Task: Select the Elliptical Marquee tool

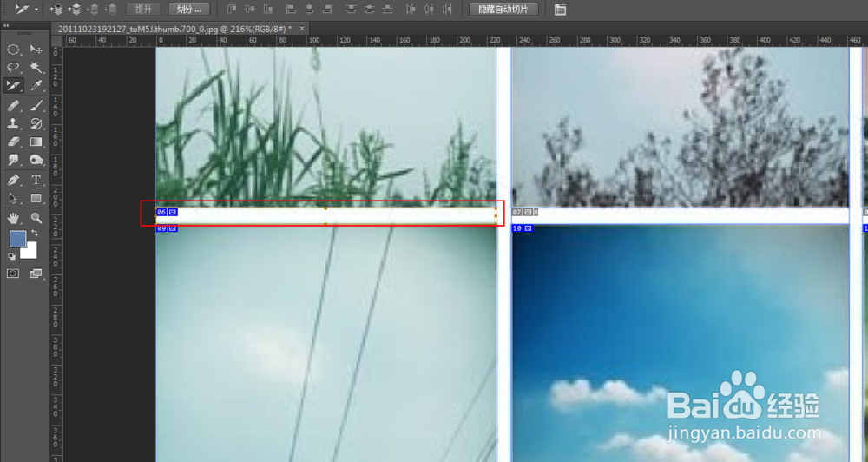Action: (x=13, y=49)
